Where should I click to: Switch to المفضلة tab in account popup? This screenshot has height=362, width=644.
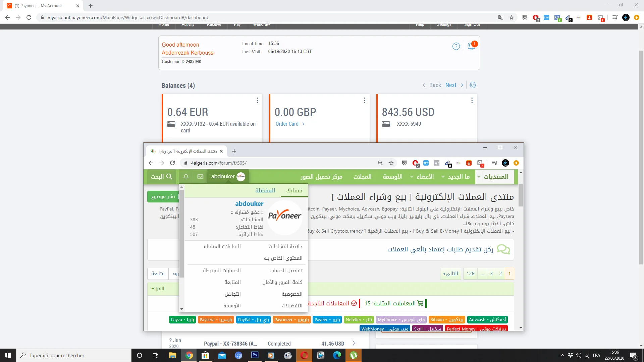[x=265, y=190]
